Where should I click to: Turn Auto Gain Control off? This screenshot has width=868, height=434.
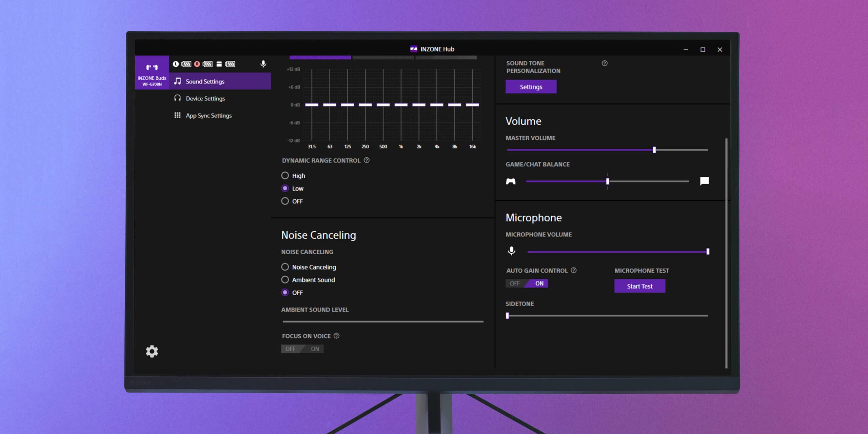point(515,283)
